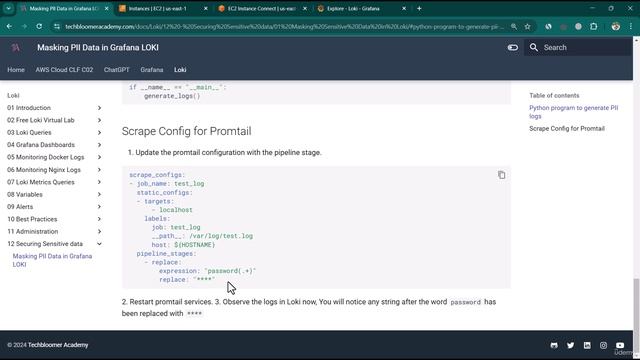The height and width of the screenshot is (360, 640).
Task: Click the search magnifier icon
Action: click(x=534, y=47)
